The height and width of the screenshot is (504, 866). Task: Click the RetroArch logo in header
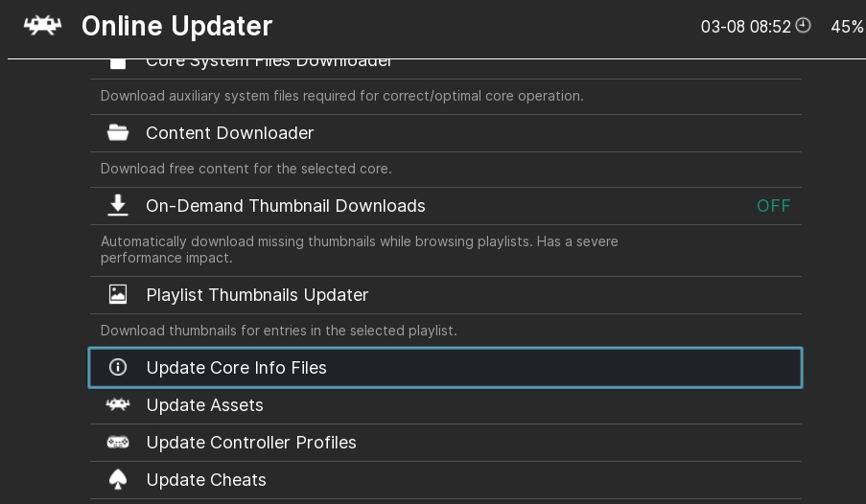point(43,26)
